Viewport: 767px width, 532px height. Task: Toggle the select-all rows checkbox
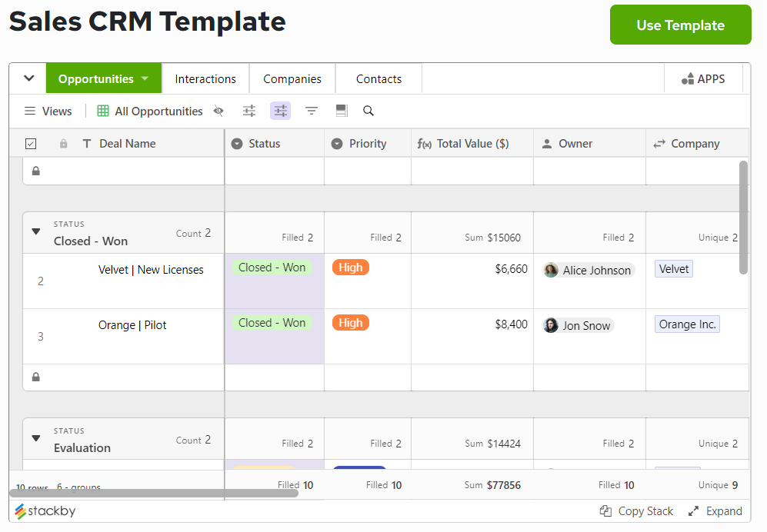pyautogui.click(x=31, y=144)
